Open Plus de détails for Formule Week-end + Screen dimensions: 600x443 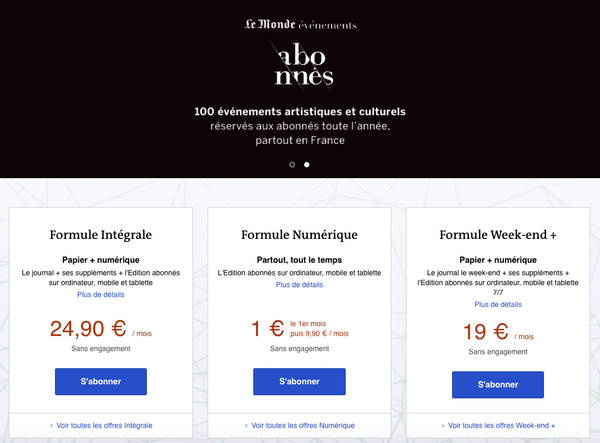498,304
